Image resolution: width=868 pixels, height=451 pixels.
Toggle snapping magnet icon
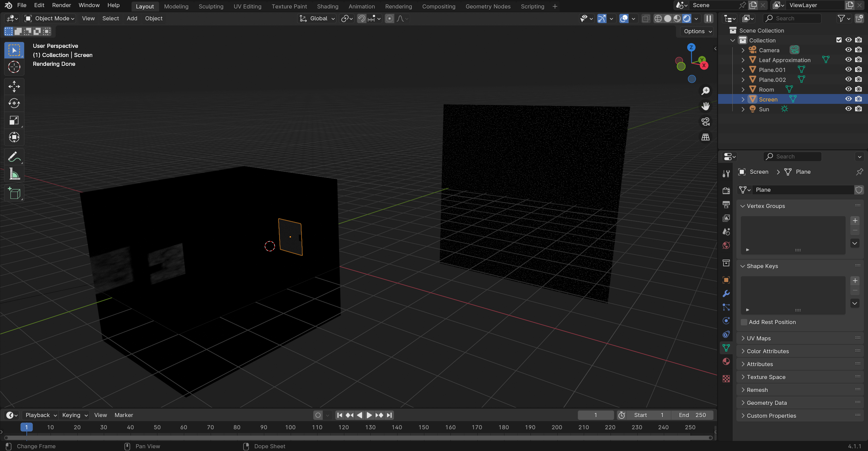[362, 19]
